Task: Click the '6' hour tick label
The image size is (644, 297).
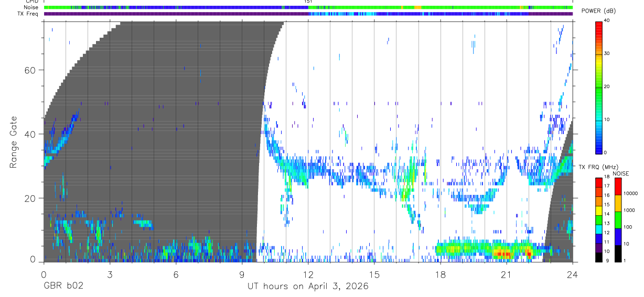Action: coord(176,274)
